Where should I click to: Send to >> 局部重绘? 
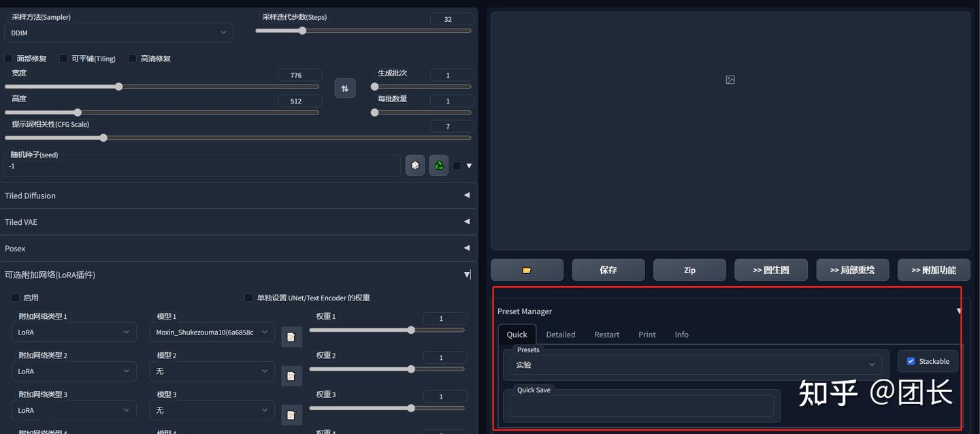coord(852,270)
